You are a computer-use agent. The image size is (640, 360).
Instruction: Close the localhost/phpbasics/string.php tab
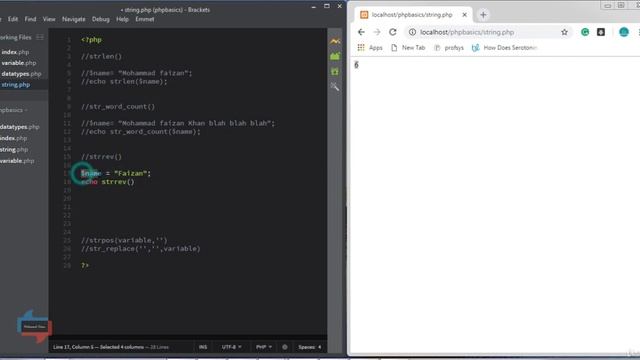tap(464, 15)
